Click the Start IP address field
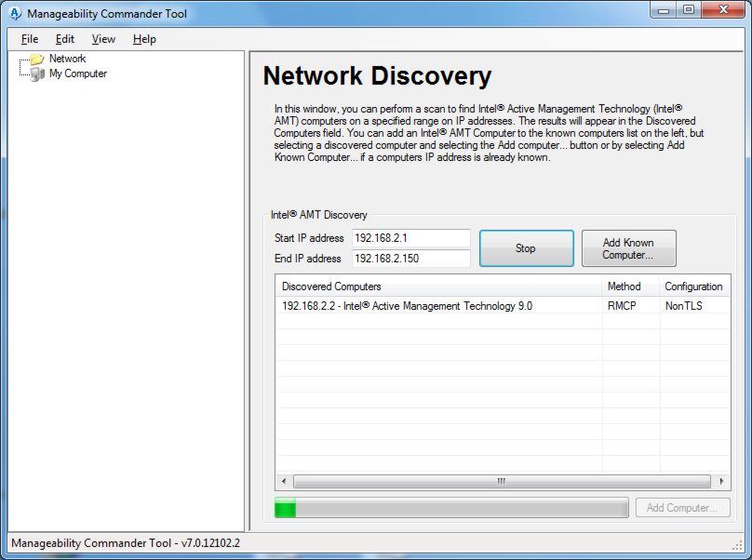752x560 pixels. click(411, 238)
